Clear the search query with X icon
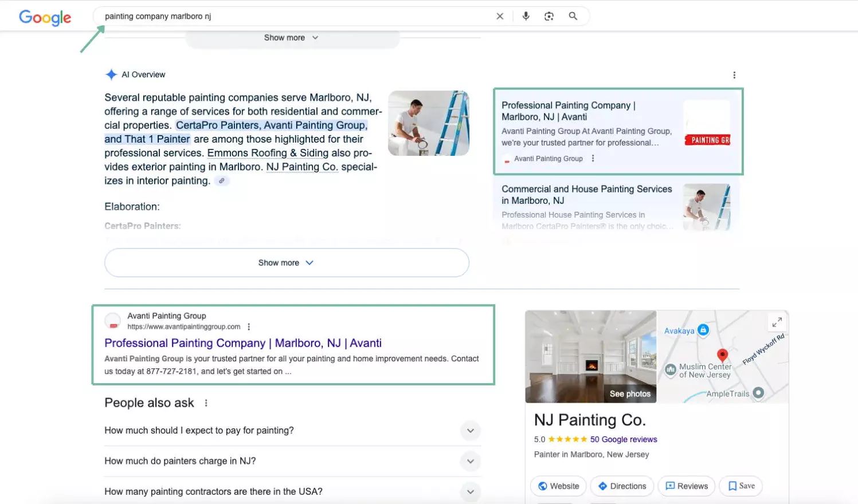Screen dimensions: 858x504 coord(500,17)
